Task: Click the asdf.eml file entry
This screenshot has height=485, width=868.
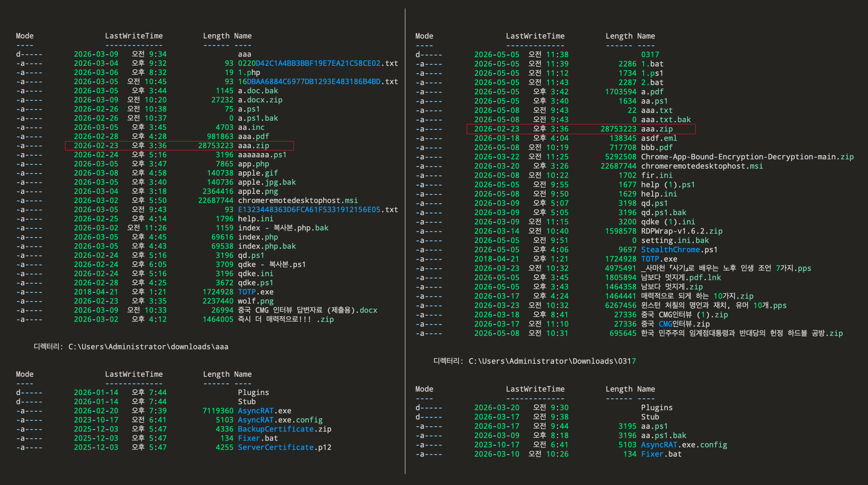Action: 659,138
